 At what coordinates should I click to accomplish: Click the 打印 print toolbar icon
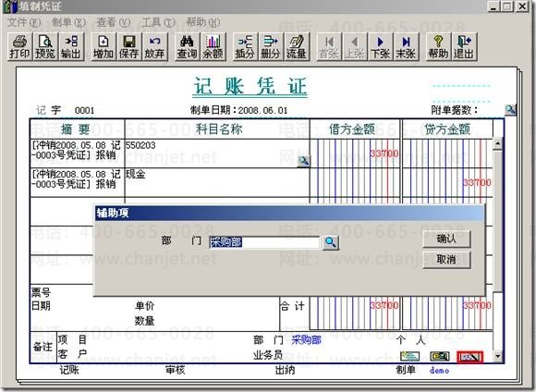tap(19, 47)
